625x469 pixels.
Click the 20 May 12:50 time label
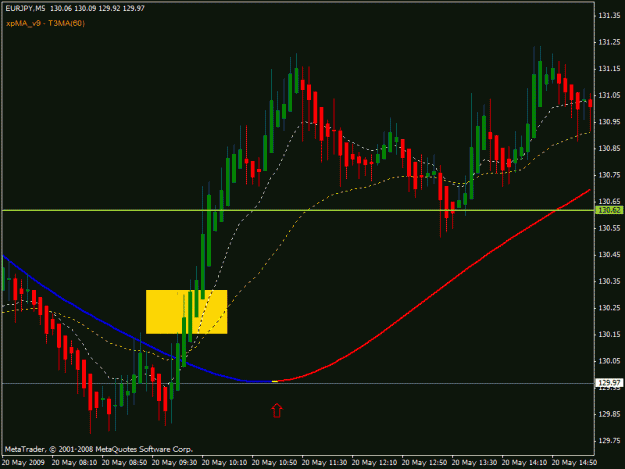[x=424, y=463]
